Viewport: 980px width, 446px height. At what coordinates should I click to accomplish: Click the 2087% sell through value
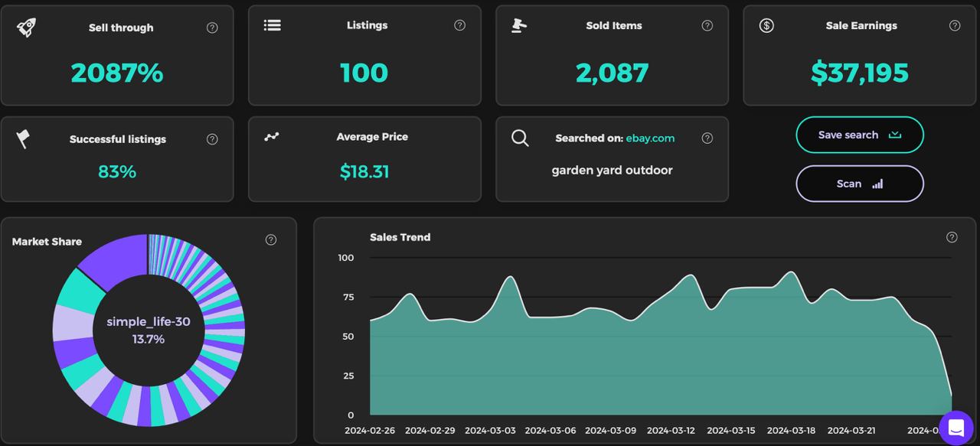[117, 73]
